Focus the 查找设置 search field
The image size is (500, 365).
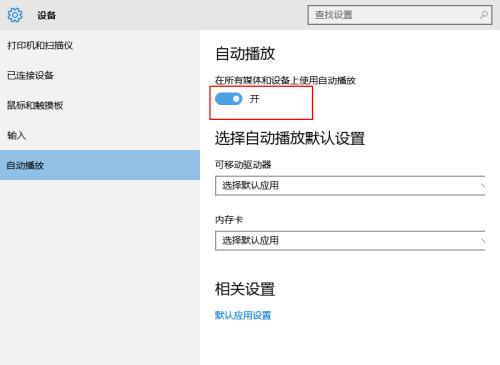coord(400,15)
